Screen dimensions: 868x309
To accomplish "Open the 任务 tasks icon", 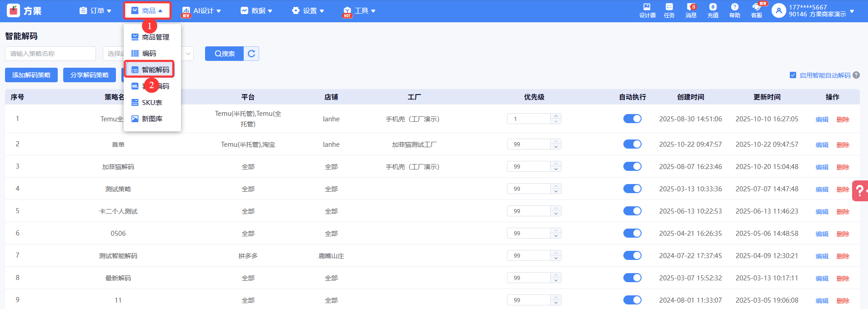I will [669, 10].
